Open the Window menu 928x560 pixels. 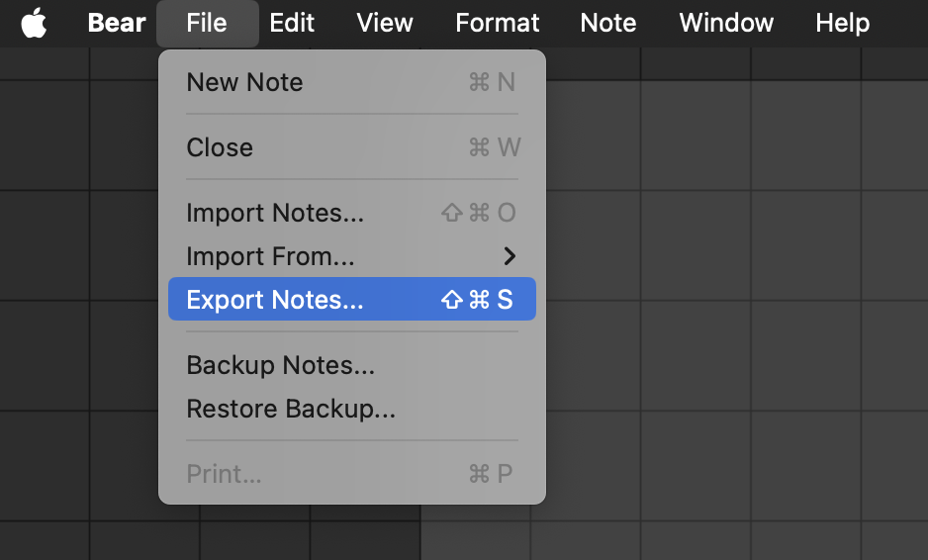(x=726, y=23)
